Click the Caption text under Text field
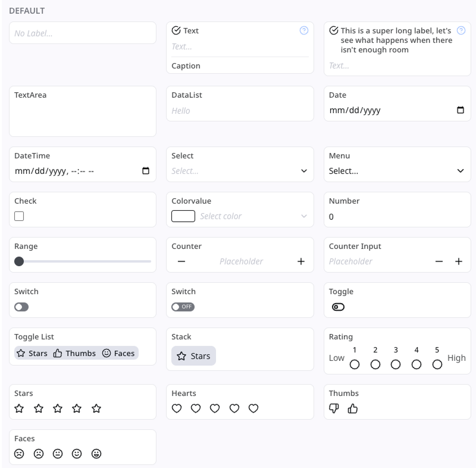The width and height of the screenshot is (476, 468). click(186, 66)
